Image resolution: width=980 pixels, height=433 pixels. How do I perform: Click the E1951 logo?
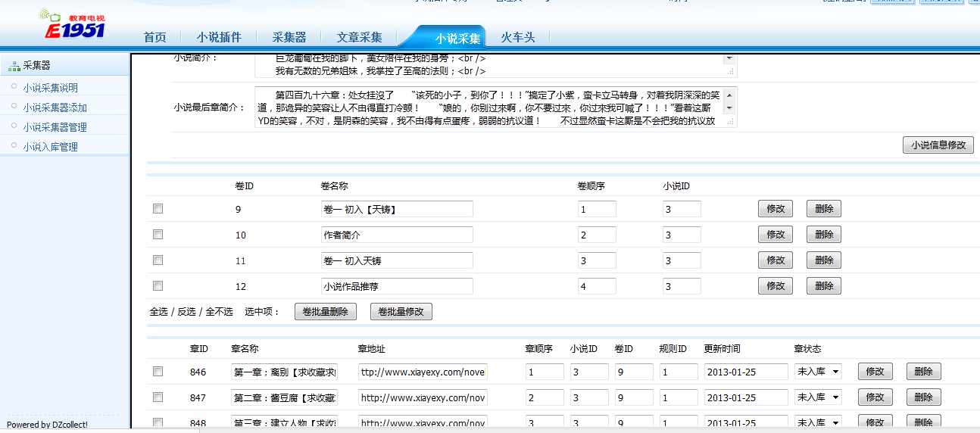pos(73,25)
